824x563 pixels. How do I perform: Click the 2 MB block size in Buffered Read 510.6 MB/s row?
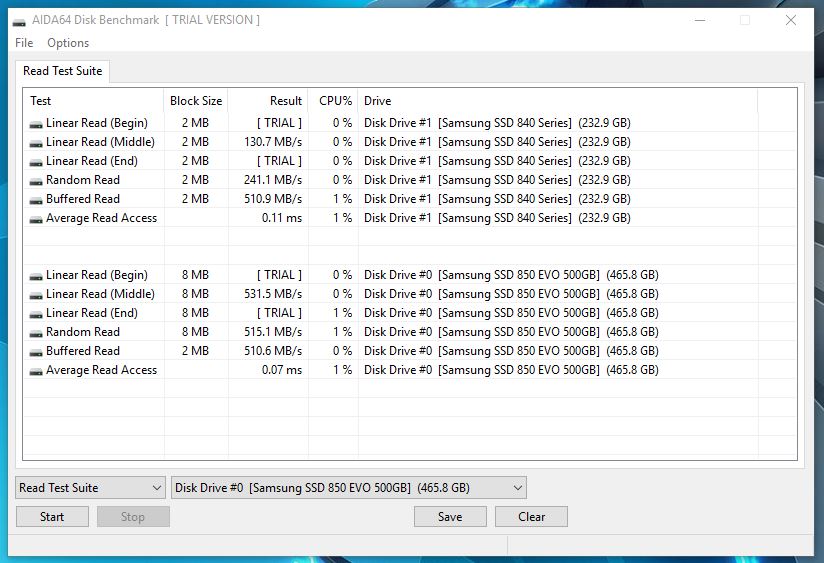click(x=195, y=351)
